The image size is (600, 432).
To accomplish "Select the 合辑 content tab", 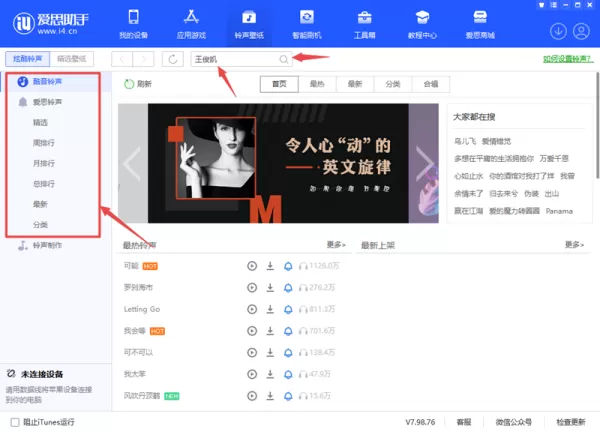I will [x=430, y=84].
